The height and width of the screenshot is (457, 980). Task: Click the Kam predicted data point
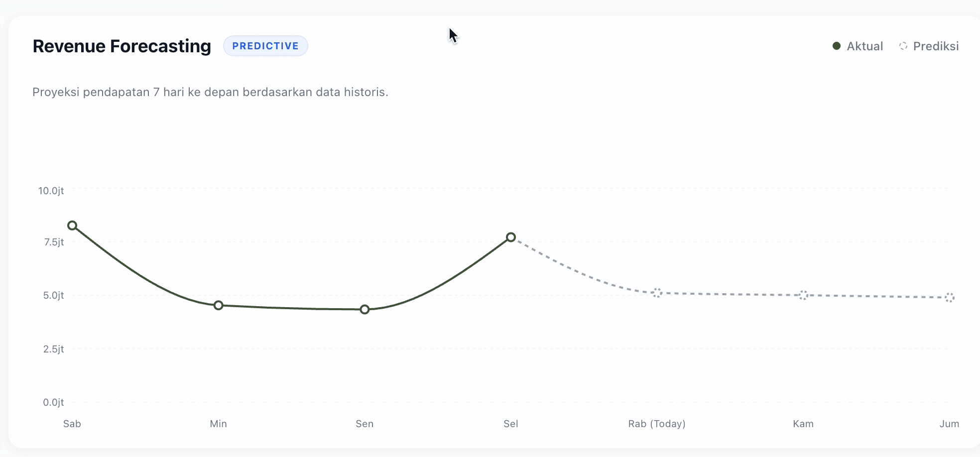[x=803, y=295]
